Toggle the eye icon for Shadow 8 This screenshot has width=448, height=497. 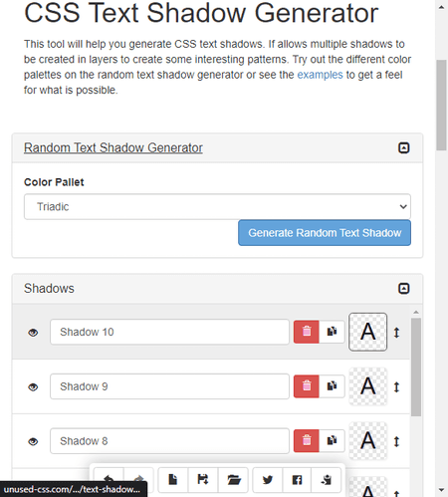[x=33, y=441]
